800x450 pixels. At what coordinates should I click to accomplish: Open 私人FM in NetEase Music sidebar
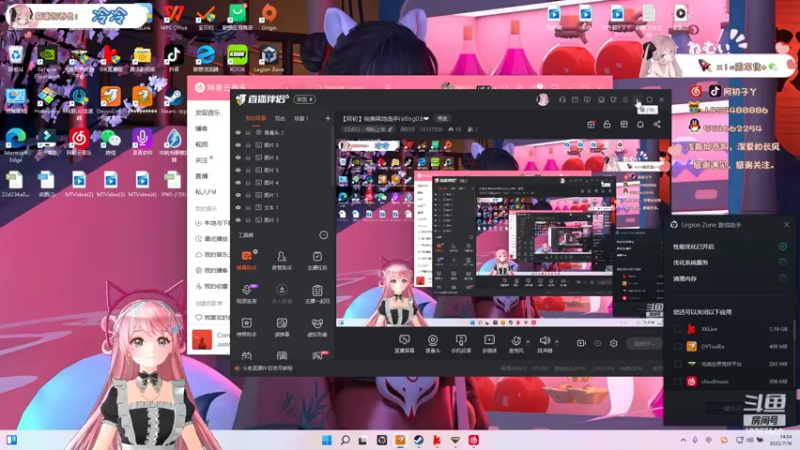coord(206,192)
